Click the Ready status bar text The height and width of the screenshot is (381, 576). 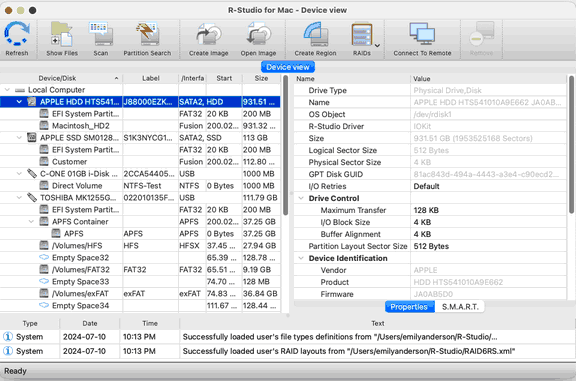click(15, 371)
